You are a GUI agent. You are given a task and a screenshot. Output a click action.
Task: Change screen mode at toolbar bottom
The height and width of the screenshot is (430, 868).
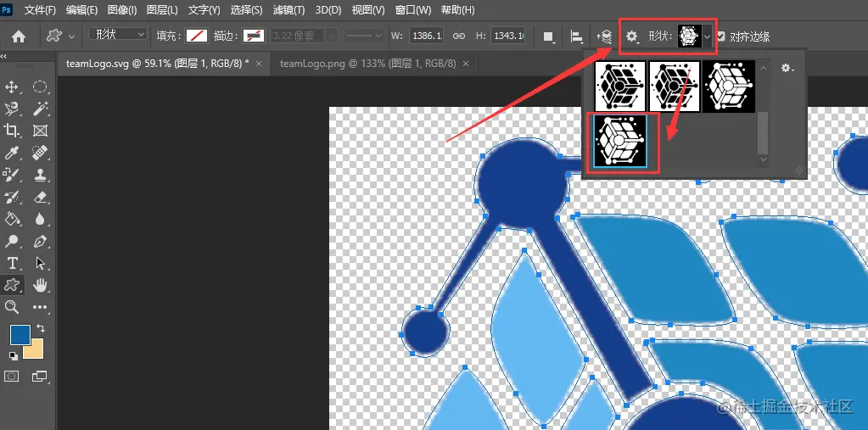[40, 377]
